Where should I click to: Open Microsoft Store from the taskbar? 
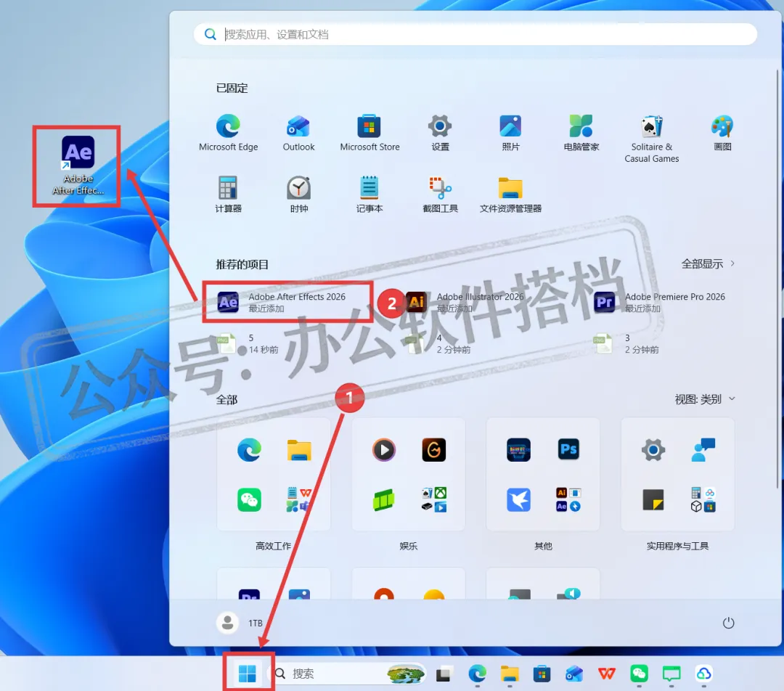click(x=542, y=674)
